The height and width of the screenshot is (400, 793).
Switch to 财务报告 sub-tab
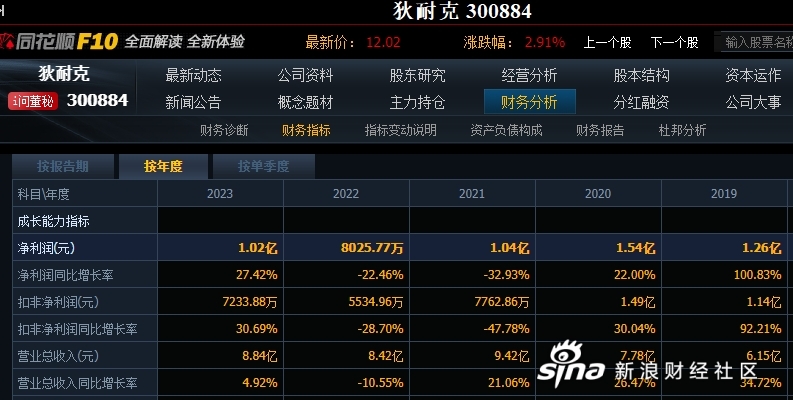point(600,130)
